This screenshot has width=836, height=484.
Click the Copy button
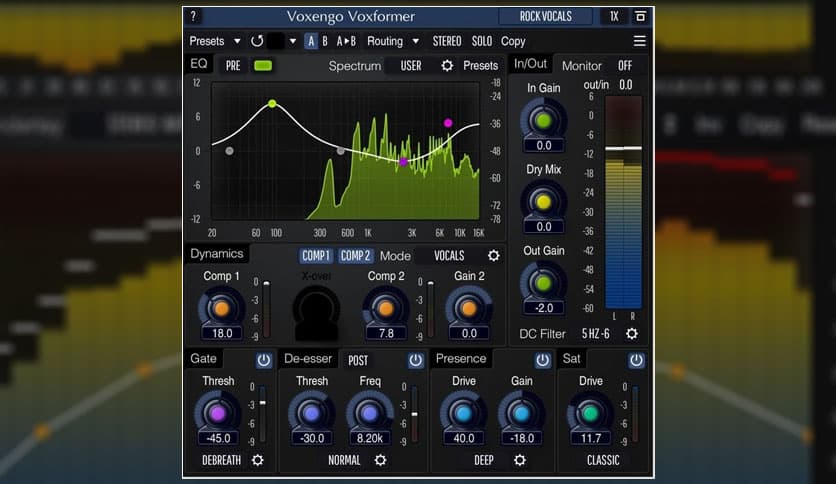pos(513,41)
